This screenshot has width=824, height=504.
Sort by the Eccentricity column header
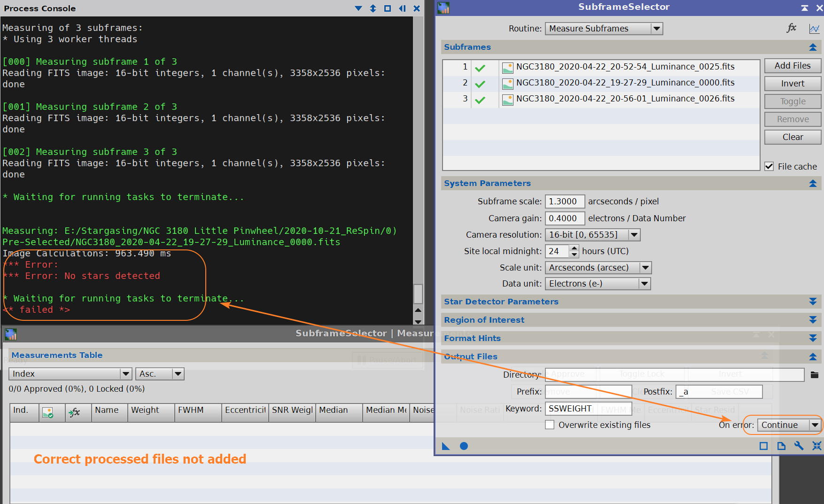tap(245, 412)
